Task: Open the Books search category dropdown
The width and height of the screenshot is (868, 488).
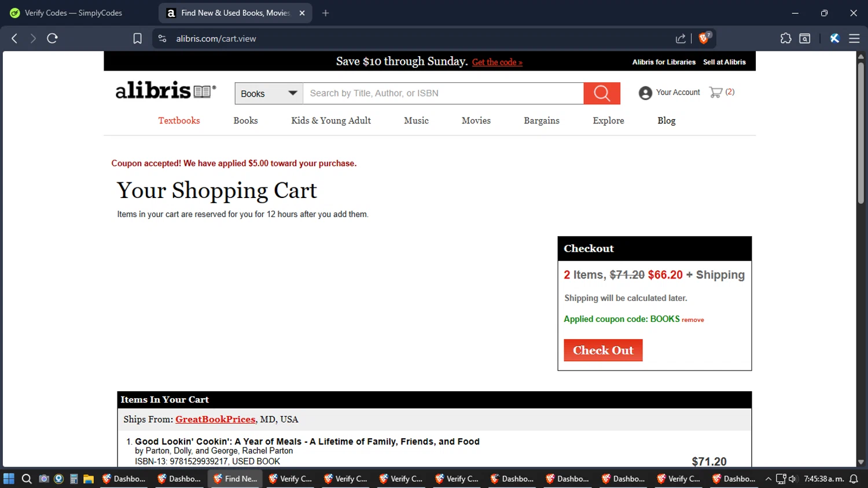Action: click(269, 93)
